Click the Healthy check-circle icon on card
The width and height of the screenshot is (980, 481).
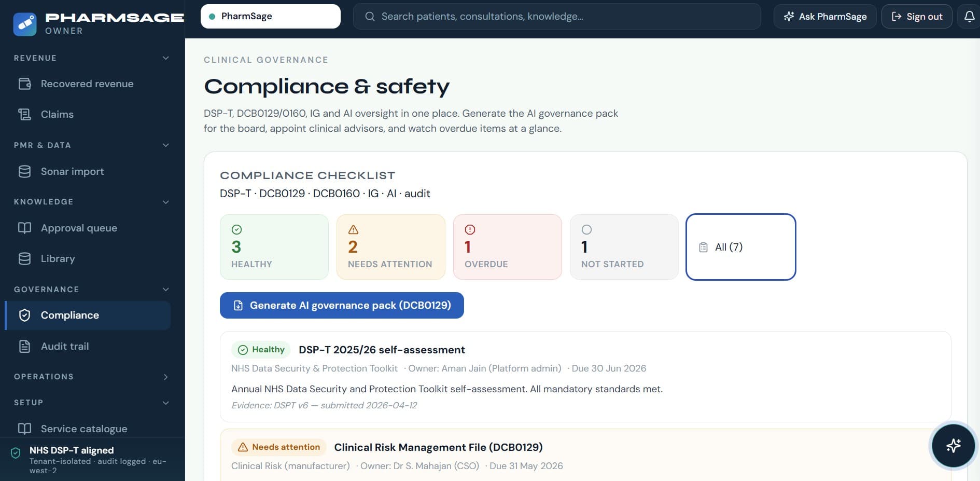pos(236,229)
